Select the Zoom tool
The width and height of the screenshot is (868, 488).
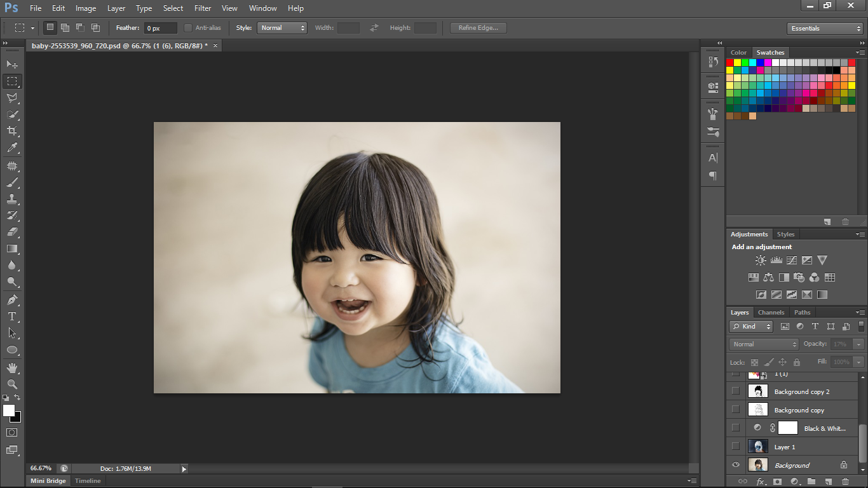pos(12,384)
